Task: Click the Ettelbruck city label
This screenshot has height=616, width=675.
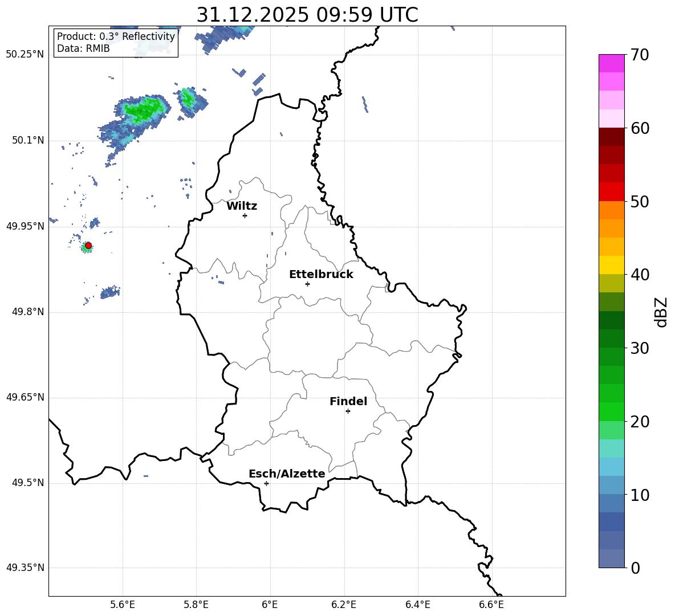Action: point(321,275)
